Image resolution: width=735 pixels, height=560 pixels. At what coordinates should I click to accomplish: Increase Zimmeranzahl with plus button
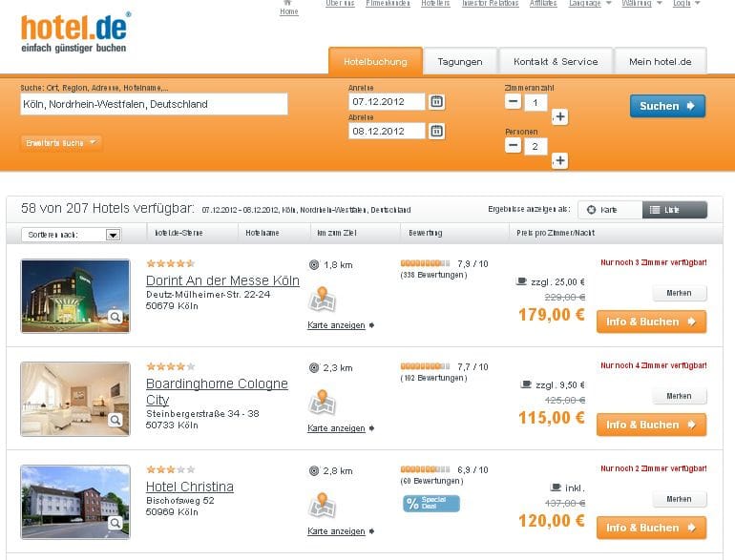tap(559, 116)
